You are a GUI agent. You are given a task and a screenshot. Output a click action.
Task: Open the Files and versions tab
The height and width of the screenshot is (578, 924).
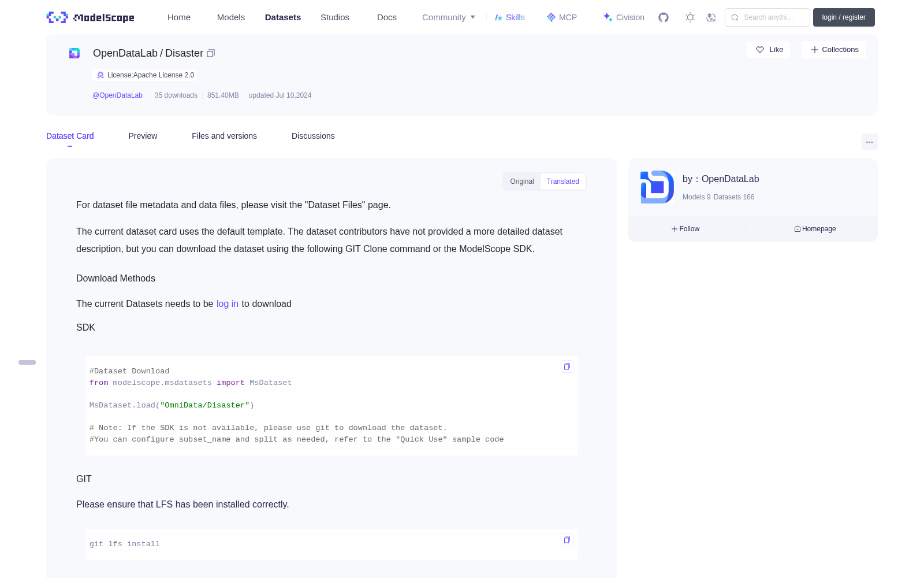coord(224,136)
